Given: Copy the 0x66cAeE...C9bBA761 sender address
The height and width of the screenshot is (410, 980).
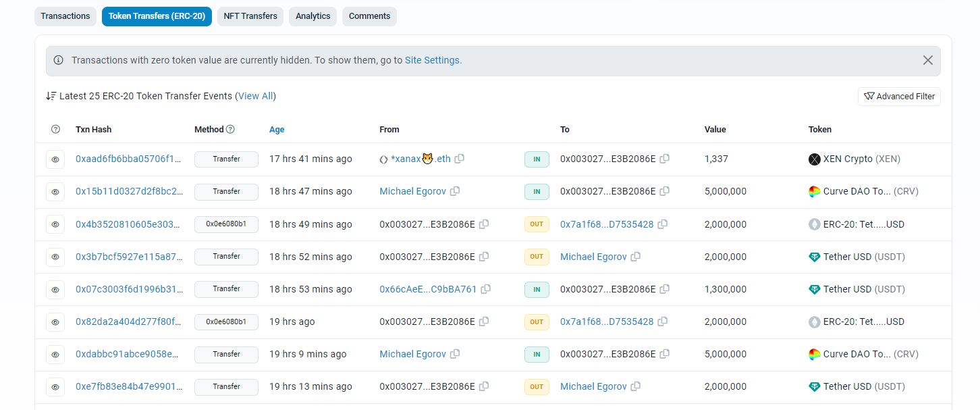Looking at the screenshot, I should (x=486, y=289).
